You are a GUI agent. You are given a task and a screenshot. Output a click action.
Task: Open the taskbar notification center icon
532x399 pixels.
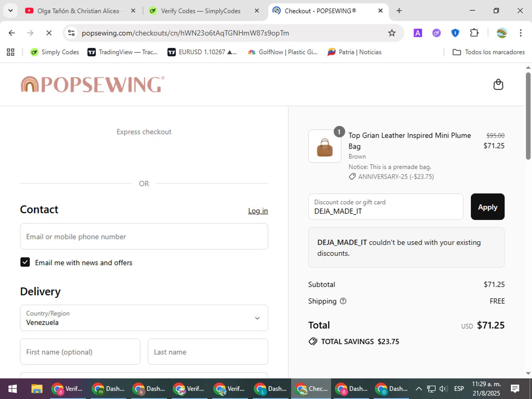(515, 389)
